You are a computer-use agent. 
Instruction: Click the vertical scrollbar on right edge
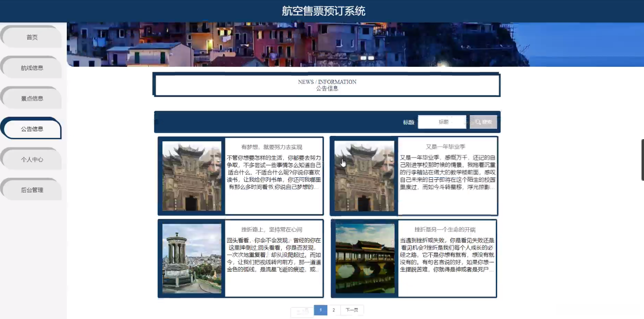642,160
